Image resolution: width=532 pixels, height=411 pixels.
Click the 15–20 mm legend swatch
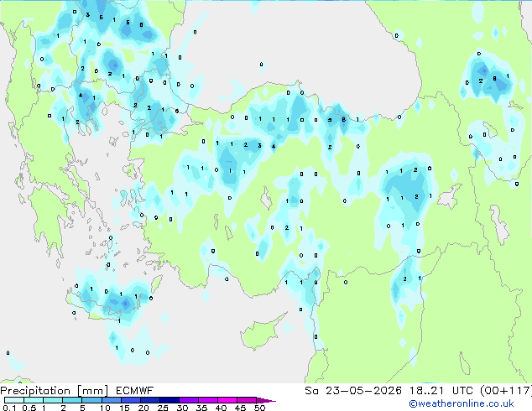coord(130,400)
